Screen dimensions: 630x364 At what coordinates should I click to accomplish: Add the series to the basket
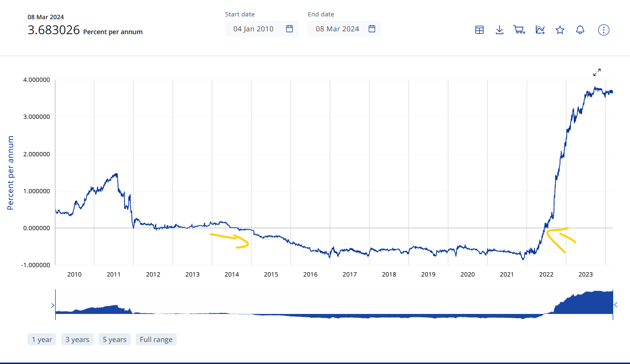(519, 30)
